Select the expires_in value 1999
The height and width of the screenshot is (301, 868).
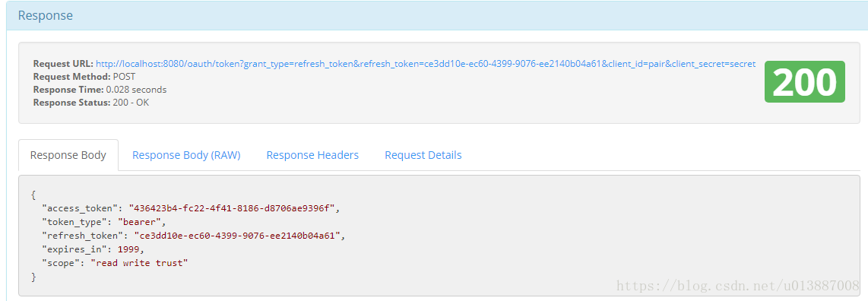pyautogui.click(x=129, y=249)
